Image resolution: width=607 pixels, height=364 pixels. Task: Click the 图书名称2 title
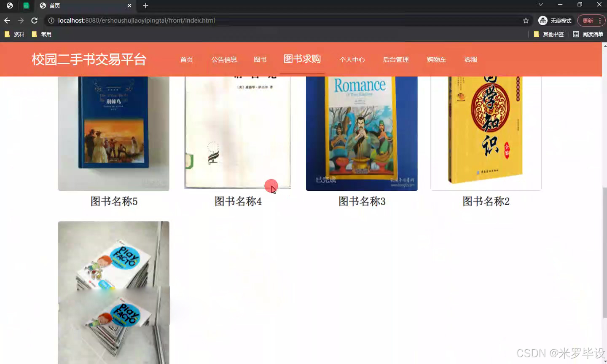pyautogui.click(x=486, y=201)
